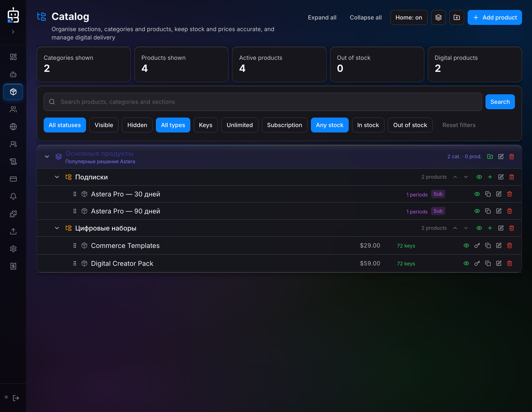The height and width of the screenshot is (412, 532).
Task: Open keys manager for Commerce Templates
Action: (x=477, y=245)
